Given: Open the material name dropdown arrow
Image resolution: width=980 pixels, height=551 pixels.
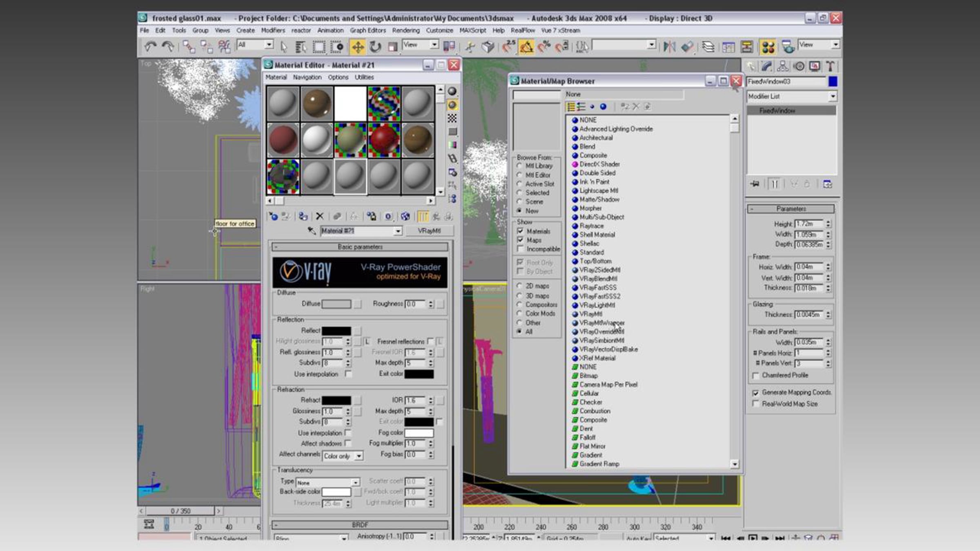Looking at the screenshot, I should (397, 231).
